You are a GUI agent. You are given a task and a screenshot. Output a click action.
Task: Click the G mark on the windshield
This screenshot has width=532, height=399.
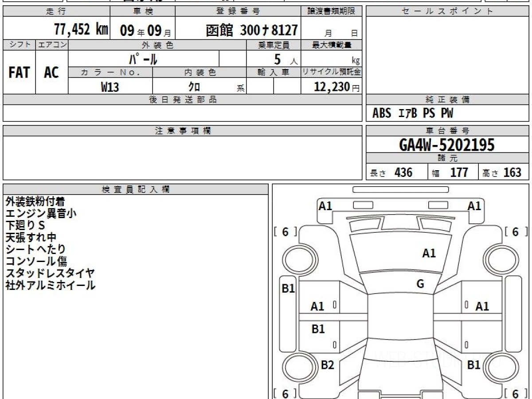(x=420, y=284)
